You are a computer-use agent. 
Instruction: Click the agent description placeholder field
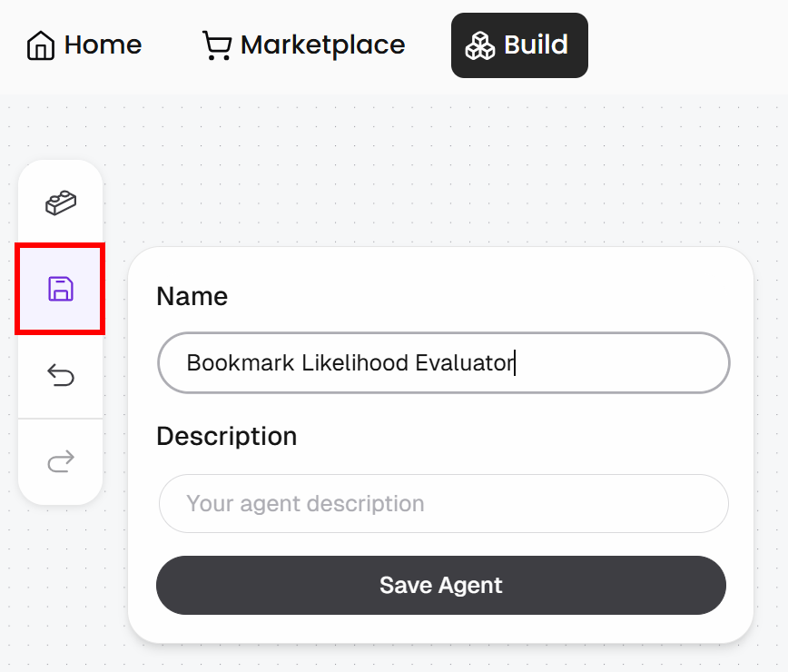pyautogui.click(x=443, y=503)
